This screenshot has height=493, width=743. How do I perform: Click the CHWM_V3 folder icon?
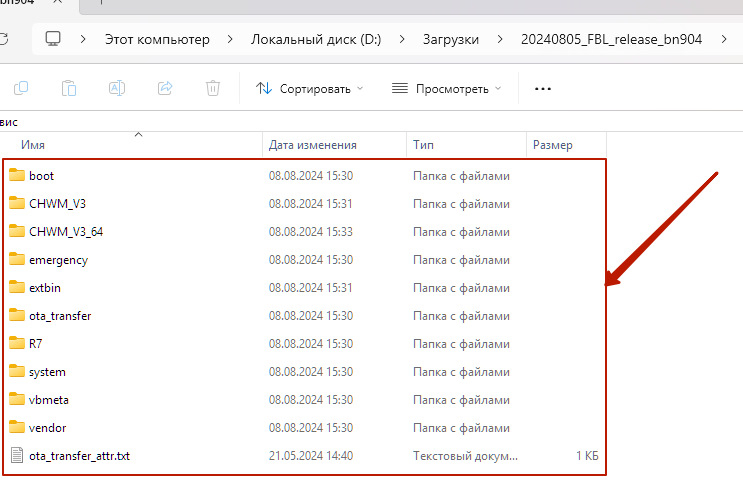click(17, 203)
